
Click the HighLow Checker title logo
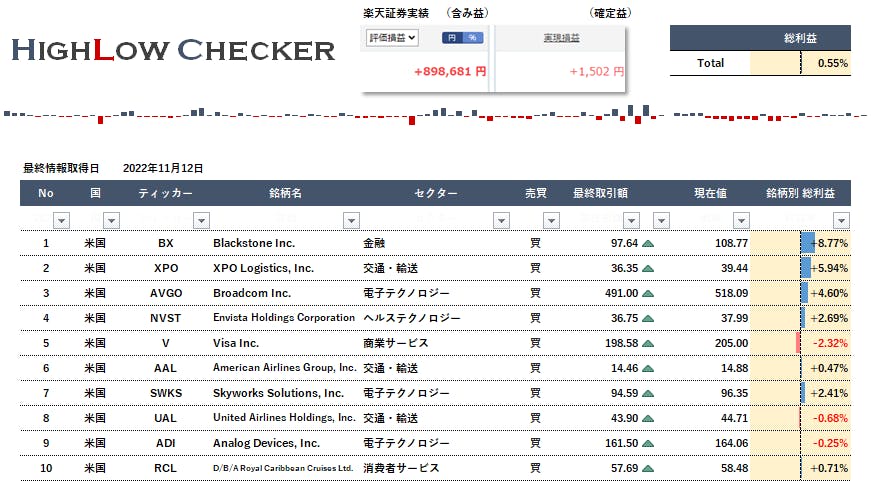tap(173, 50)
